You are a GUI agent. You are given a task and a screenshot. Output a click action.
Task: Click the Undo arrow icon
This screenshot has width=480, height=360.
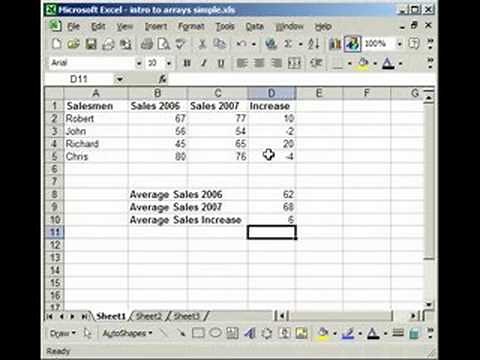point(241,44)
